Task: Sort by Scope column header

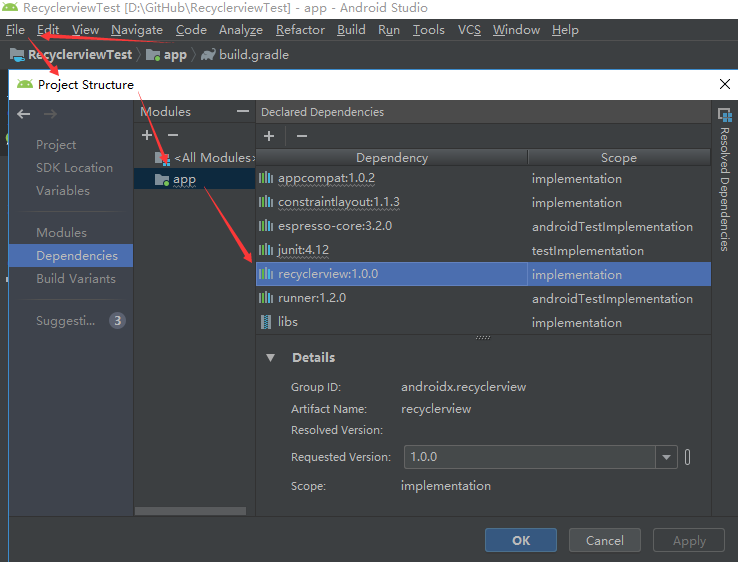Action: point(619,158)
